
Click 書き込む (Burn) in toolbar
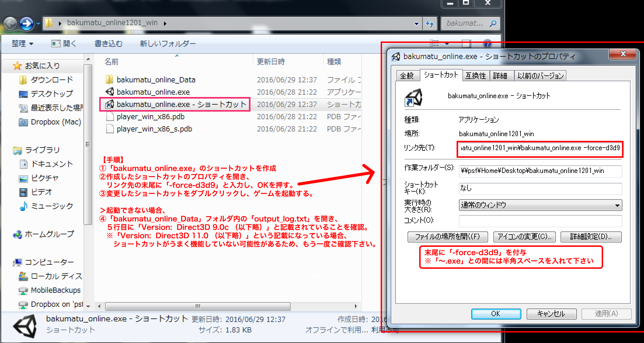point(109,44)
